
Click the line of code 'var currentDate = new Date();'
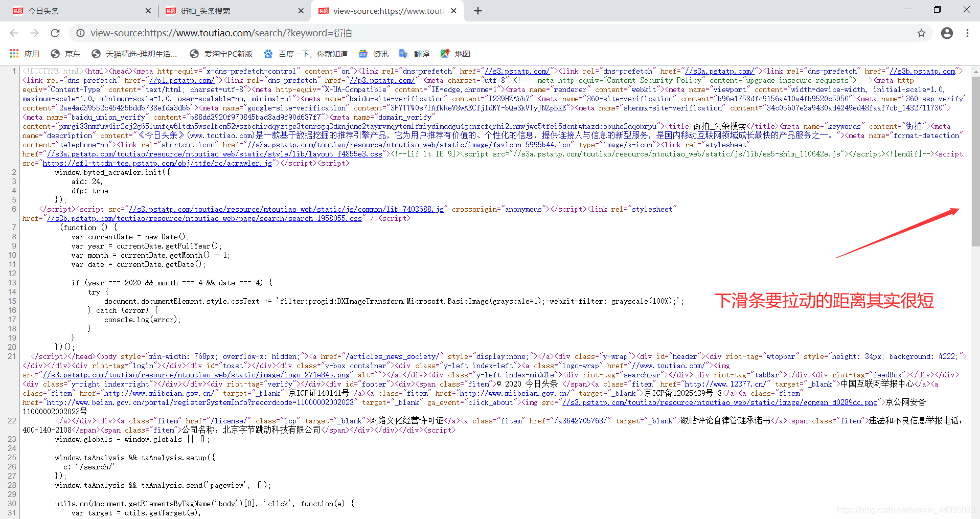click(130, 237)
